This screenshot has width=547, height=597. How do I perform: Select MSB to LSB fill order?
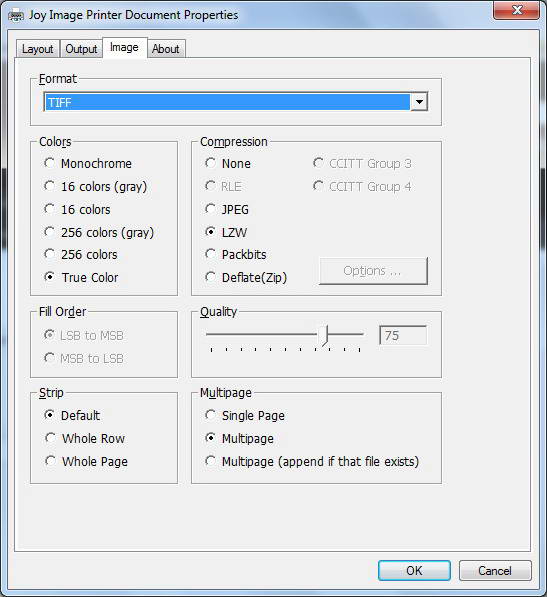[x=84, y=358]
